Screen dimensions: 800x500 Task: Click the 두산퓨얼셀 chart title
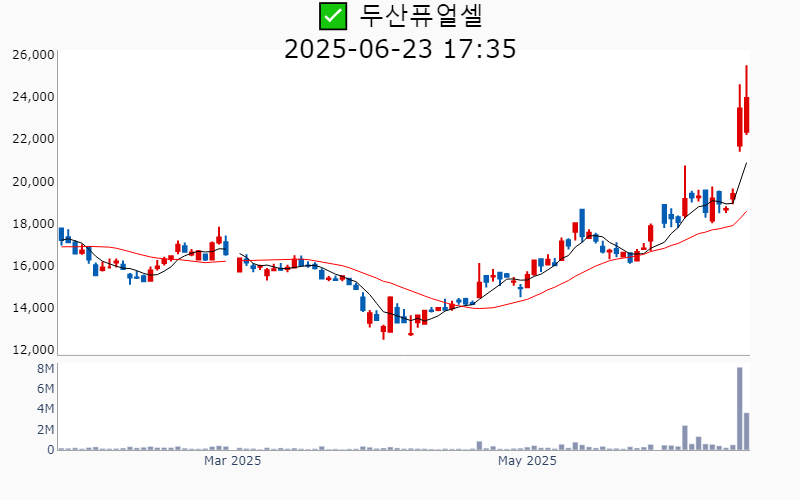pos(421,16)
